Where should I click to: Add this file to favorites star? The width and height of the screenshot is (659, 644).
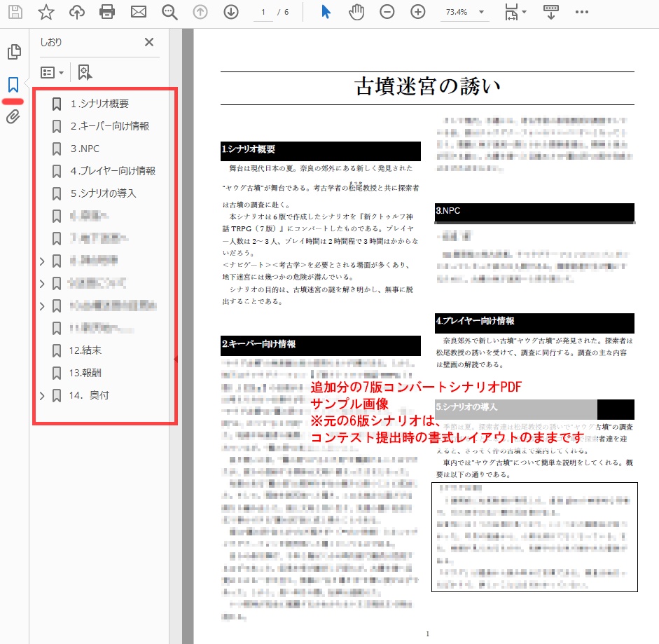(46, 12)
